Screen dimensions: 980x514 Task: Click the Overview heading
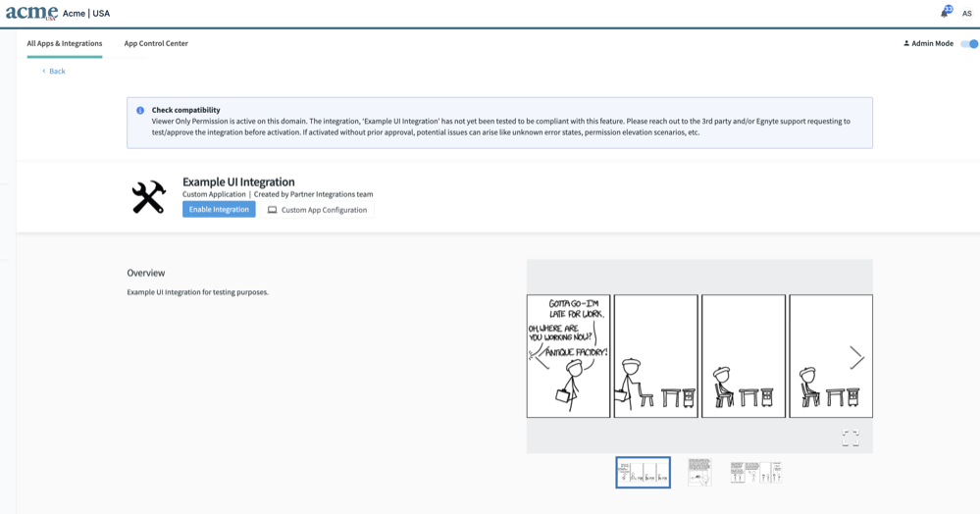point(145,273)
